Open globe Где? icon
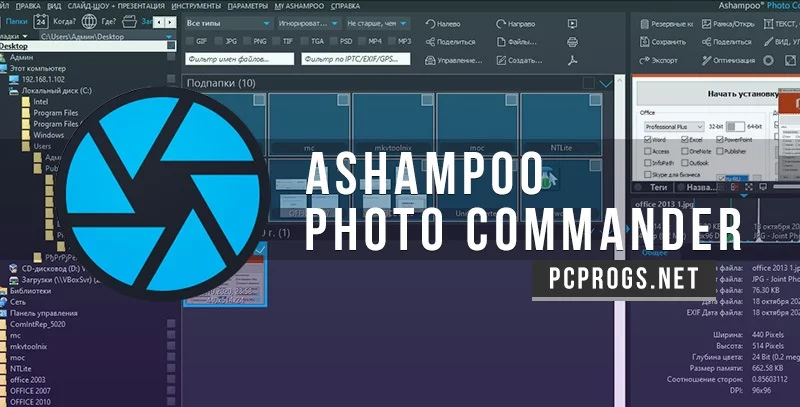This screenshot has width=800, height=407. coord(89,22)
